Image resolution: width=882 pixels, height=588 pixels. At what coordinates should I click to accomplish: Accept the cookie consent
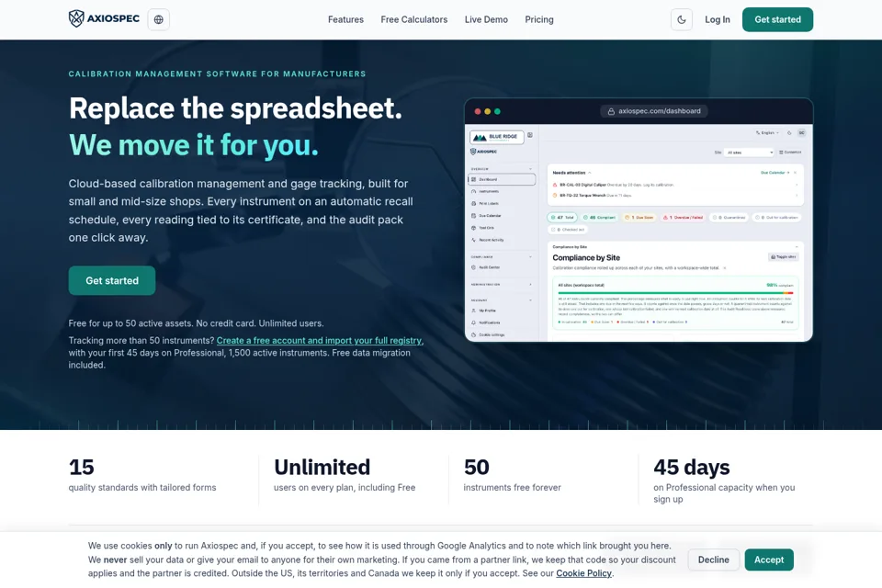(769, 560)
